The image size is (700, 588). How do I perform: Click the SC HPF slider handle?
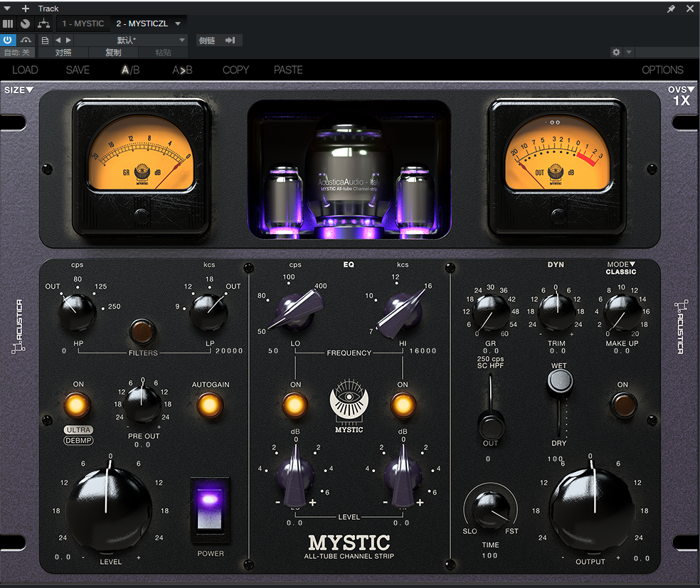click(x=491, y=424)
